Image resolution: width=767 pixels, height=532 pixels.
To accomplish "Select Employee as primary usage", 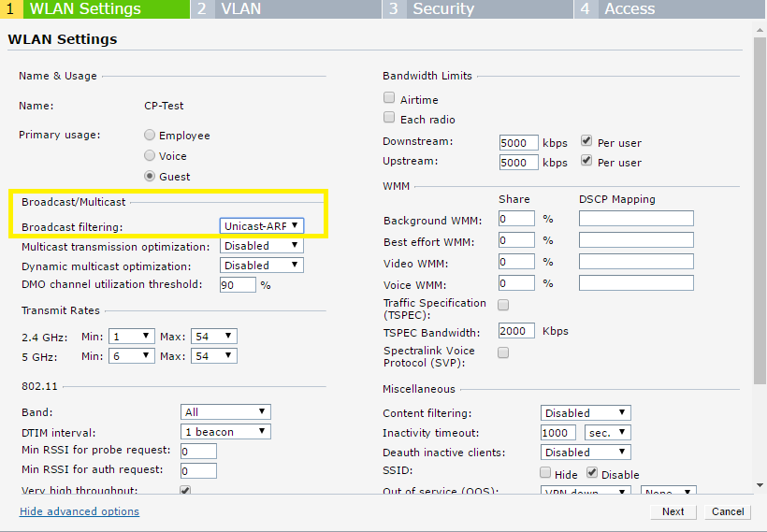I will click(150, 135).
